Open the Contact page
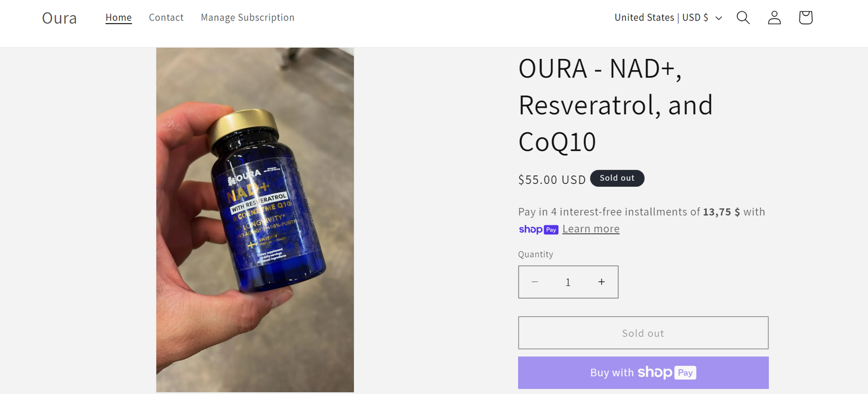 (166, 18)
